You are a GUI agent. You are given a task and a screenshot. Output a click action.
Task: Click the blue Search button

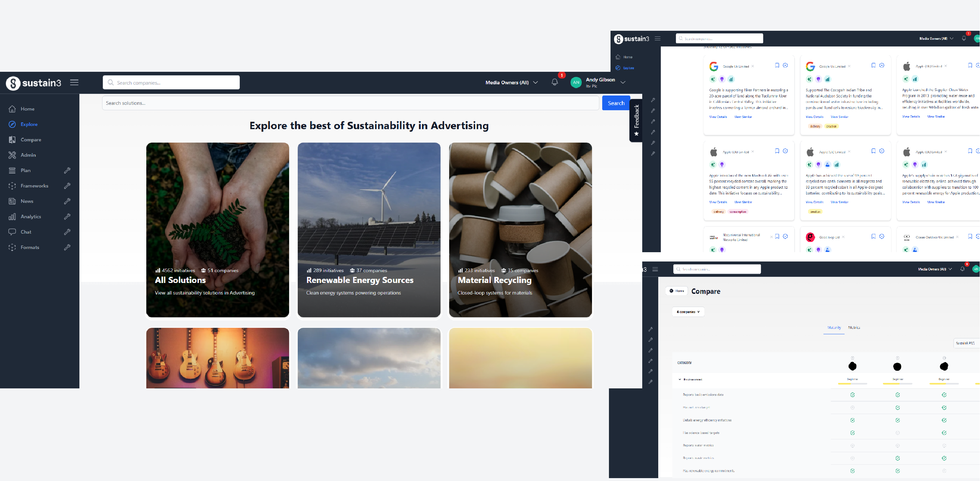pyautogui.click(x=616, y=103)
